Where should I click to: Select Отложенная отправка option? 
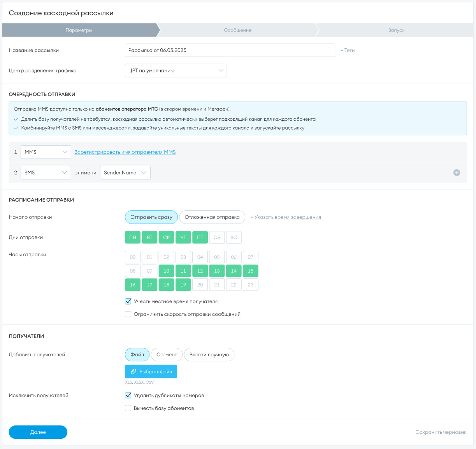(212, 217)
